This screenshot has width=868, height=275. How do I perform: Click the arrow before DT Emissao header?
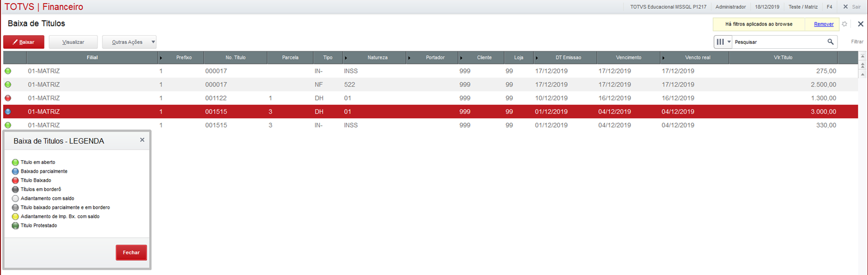[537, 58]
